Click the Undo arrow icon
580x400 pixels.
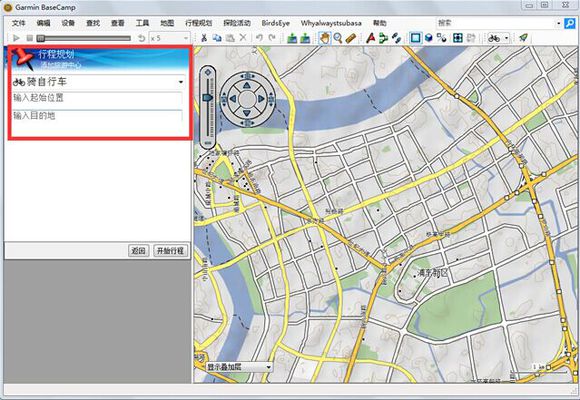[259, 38]
